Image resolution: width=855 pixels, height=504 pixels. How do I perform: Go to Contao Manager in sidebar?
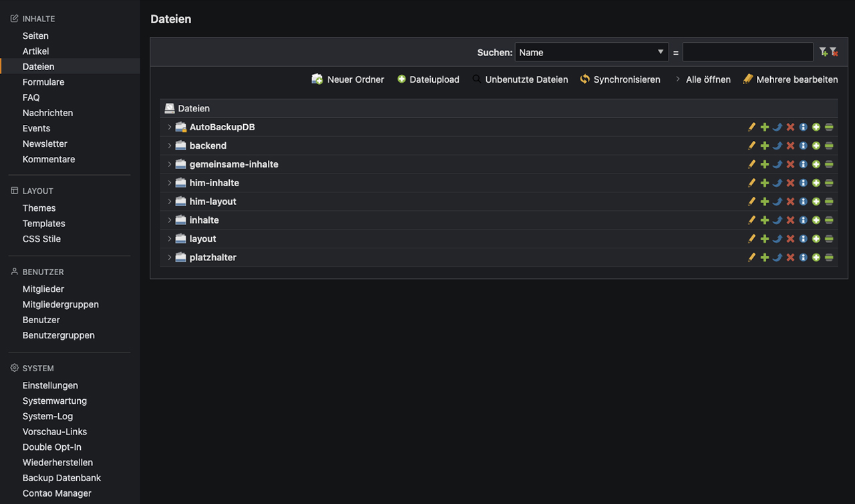tap(57, 493)
